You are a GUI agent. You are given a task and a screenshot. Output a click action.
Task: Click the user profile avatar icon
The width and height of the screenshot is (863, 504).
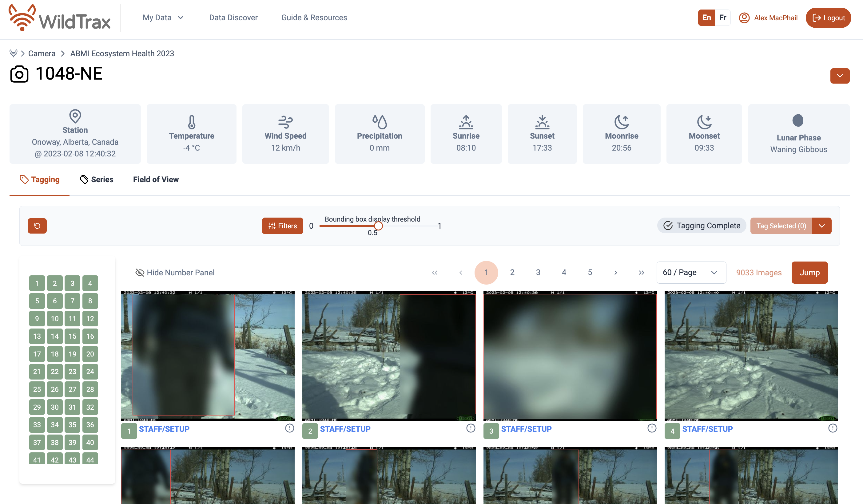[x=744, y=18]
